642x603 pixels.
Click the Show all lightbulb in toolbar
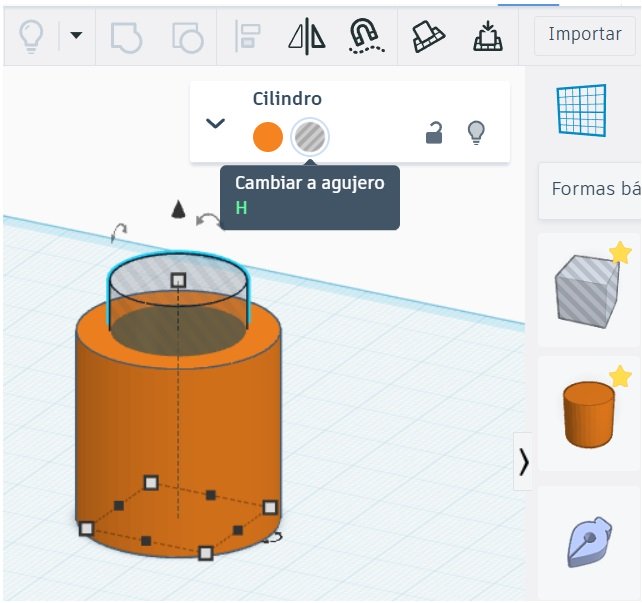pyautogui.click(x=32, y=36)
